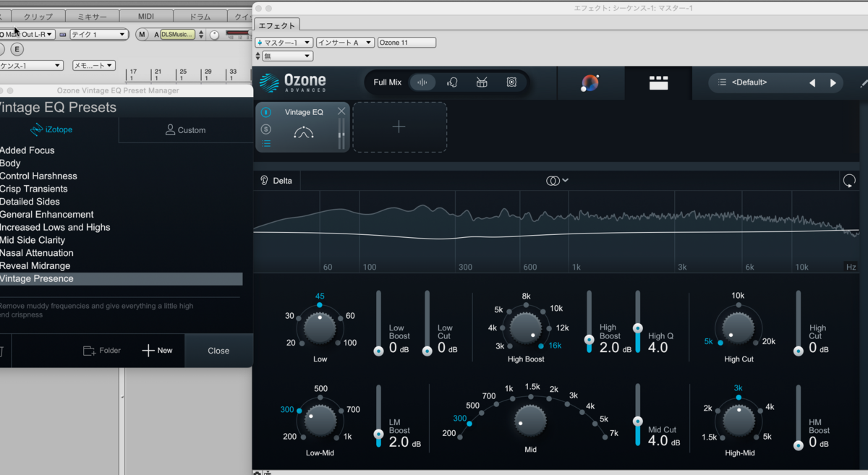Select 16k on the High Boost knob
868x475 pixels.
pyautogui.click(x=555, y=346)
